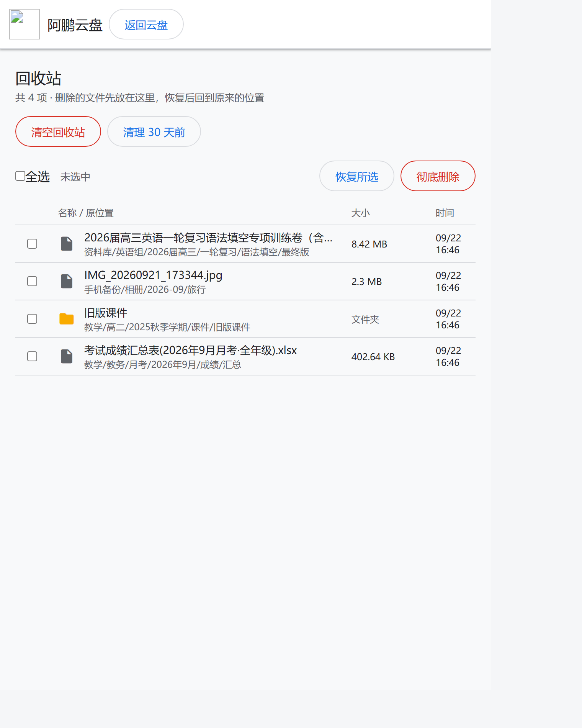Click the 时间 column header
Viewport: 582px width, 728px height.
445,213
